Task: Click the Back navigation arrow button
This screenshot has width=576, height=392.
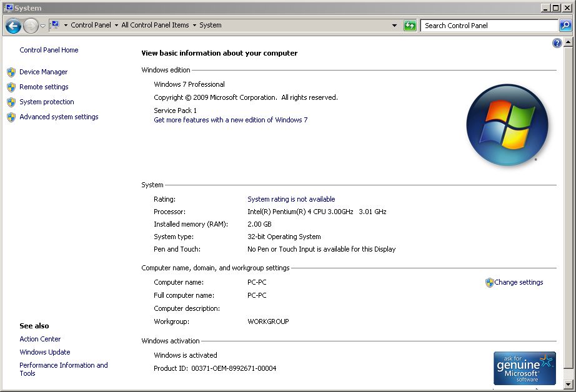Action: (13, 26)
